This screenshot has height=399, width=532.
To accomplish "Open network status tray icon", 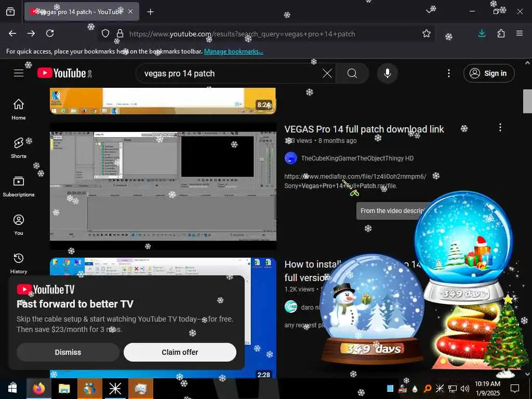I will pyautogui.click(x=453, y=389).
